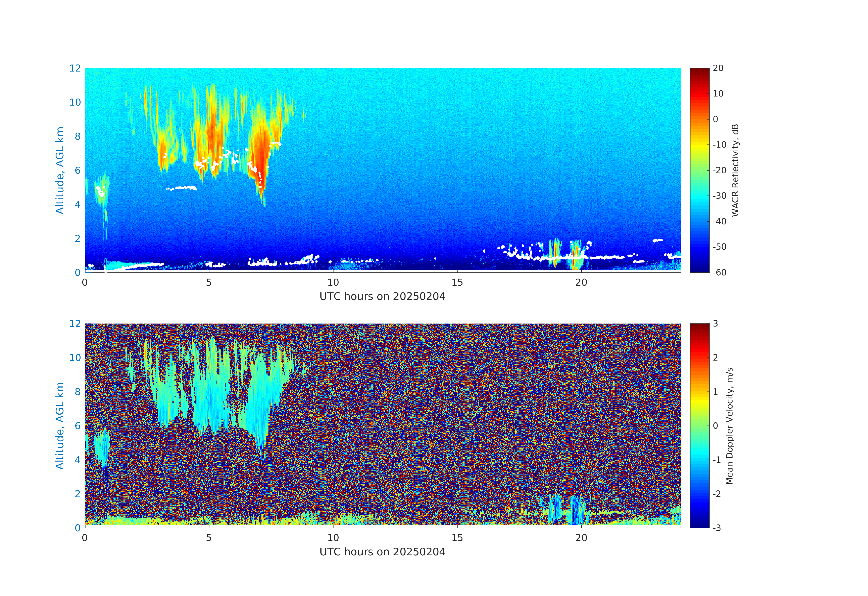Click the 6 km tick on bottom plot
The width and height of the screenshot is (868, 596).
pyautogui.click(x=77, y=426)
